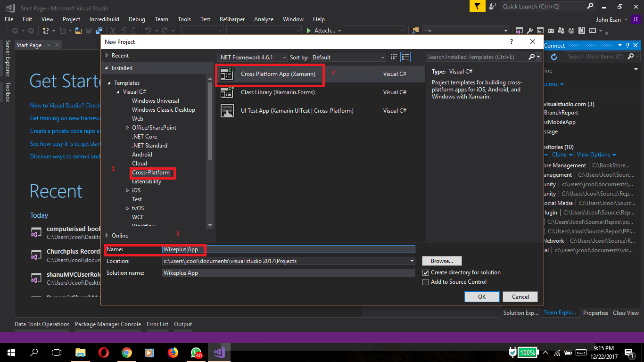Click the Cancel button
Screen dimensions: 644x362
[520, 297]
